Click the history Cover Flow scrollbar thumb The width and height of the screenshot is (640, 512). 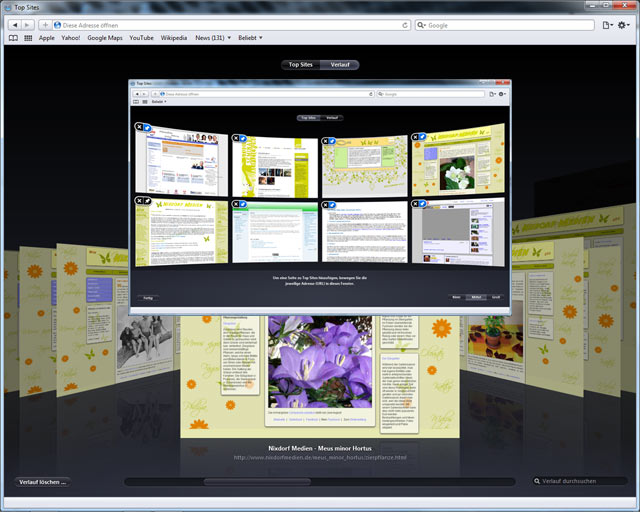[x=231, y=482]
